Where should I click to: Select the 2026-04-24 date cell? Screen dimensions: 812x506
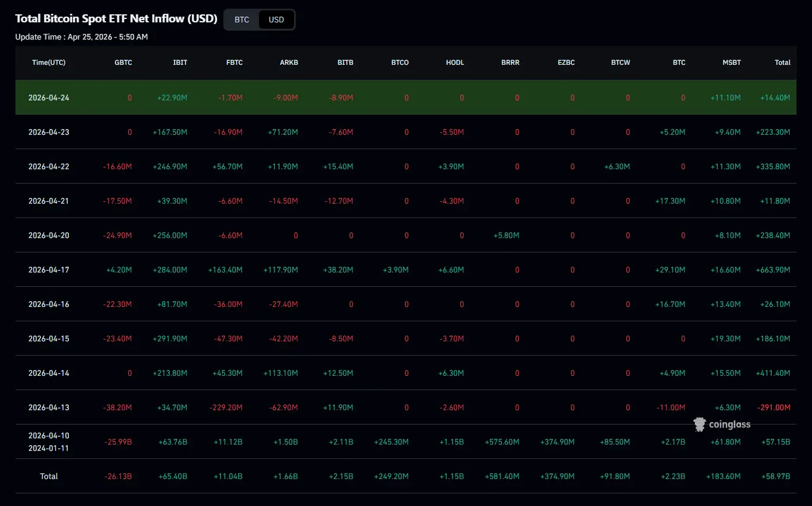(x=49, y=98)
